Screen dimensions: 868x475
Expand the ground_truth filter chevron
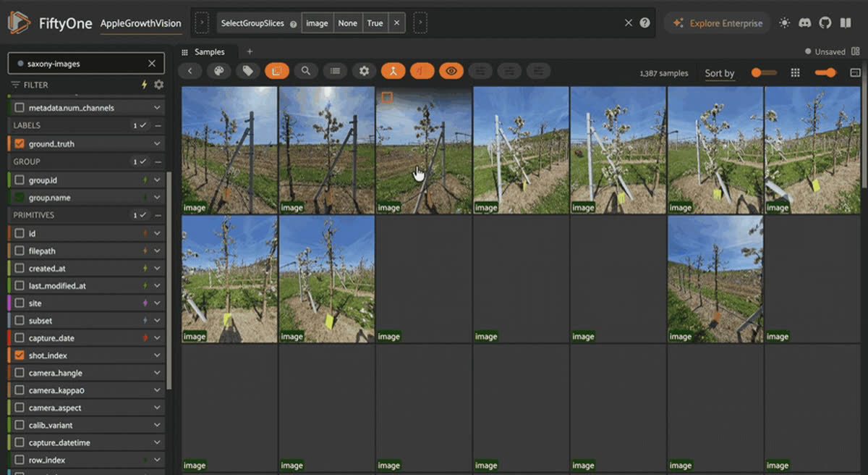point(157,144)
